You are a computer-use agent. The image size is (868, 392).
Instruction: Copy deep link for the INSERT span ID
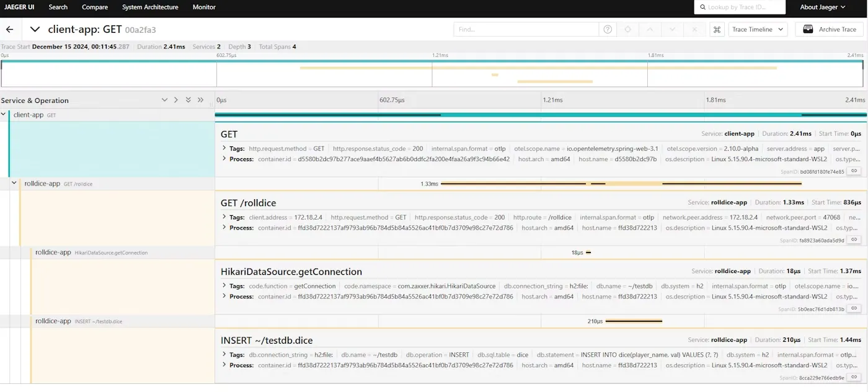[854, 377]
